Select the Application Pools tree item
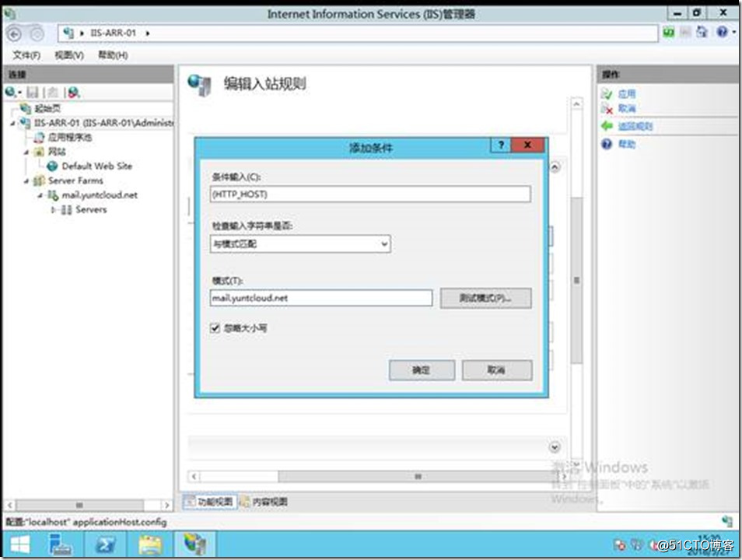The height and width of the screenshot is (560, 742). (70, 138)
